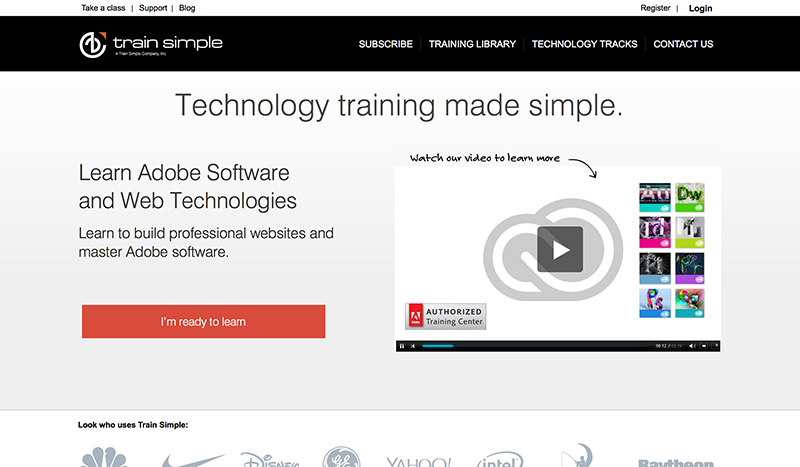Click the Login link
The image size is (800, 467).
pos(701,8)
